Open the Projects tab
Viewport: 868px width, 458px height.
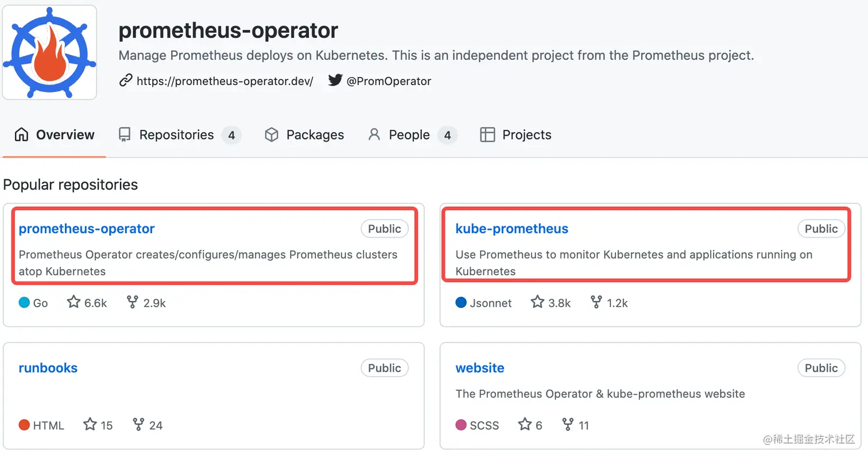coord(516,135)
